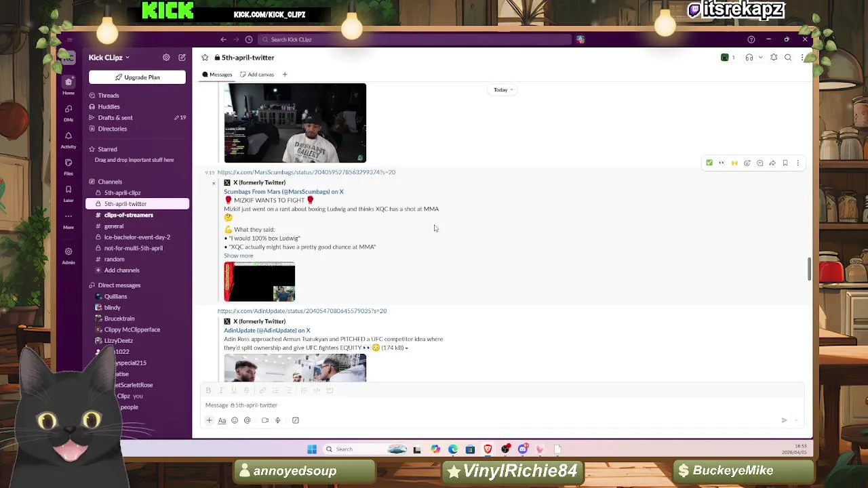Click the Search Kick CLipz field
This screenshot has height=488, width=868.
pos(415,39)
